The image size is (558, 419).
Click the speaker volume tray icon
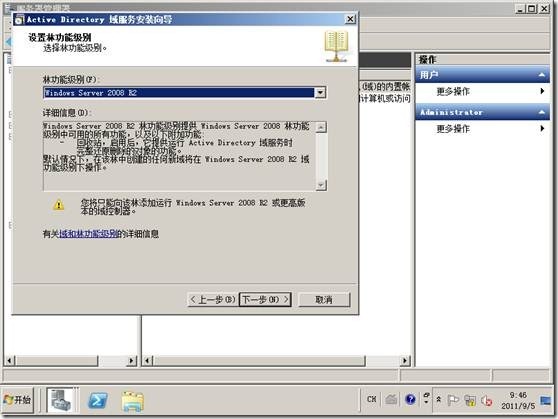coord(486,400)
